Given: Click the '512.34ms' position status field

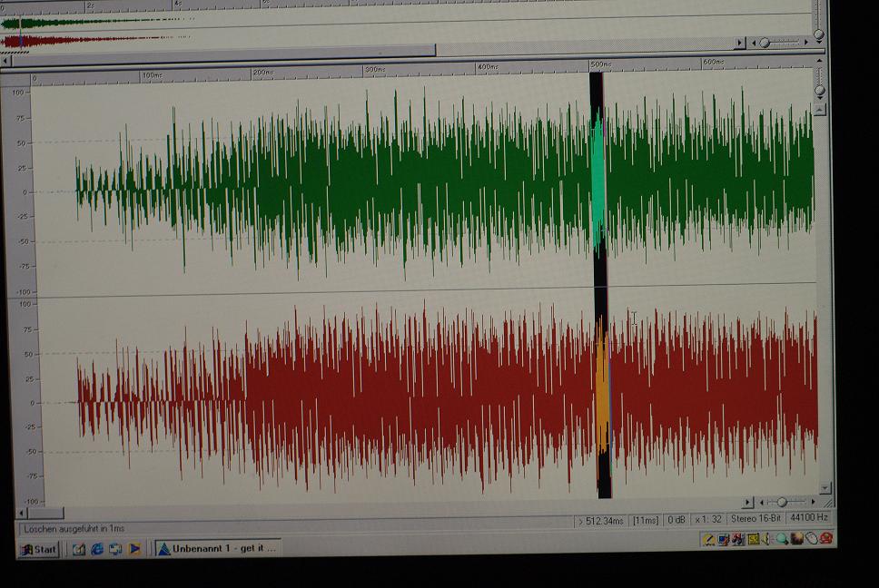Looking at the screenshot, I should tap(601, 521).
